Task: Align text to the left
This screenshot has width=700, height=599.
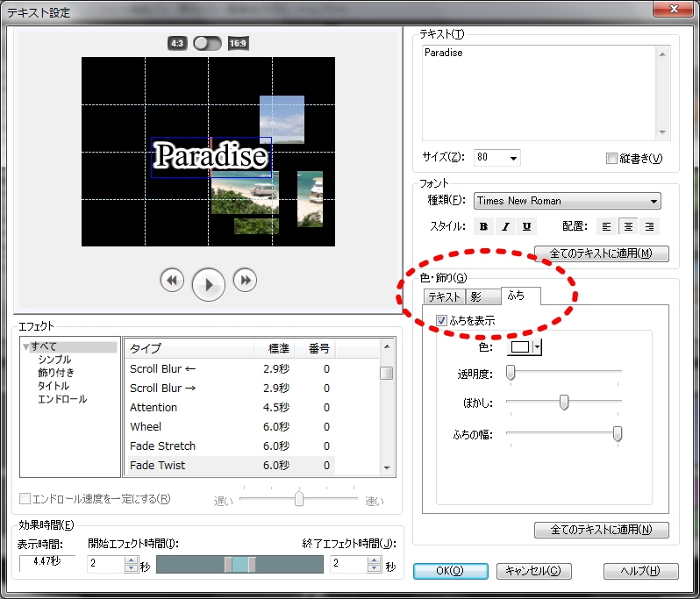Action: point(605,226)
